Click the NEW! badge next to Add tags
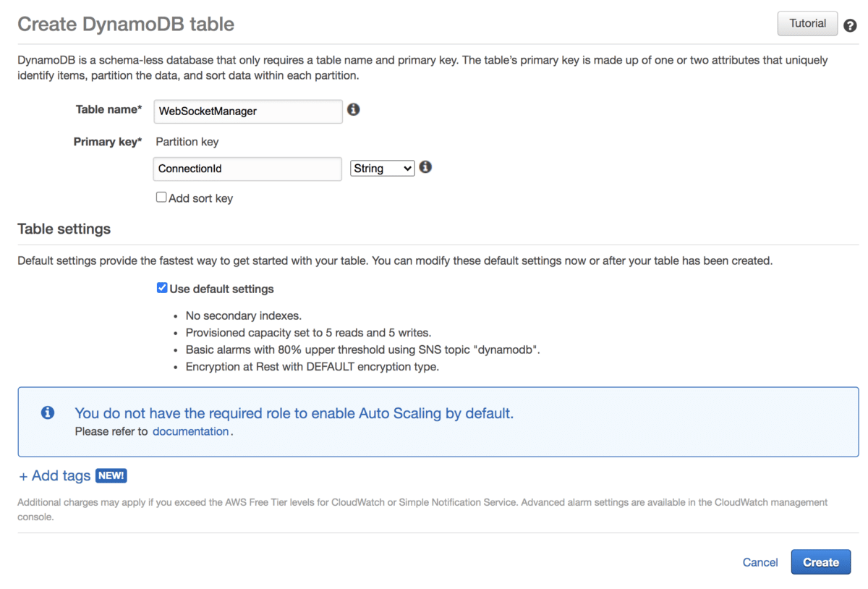The height and width of the screenshot is (589, 868). click(x=111, y=475)
